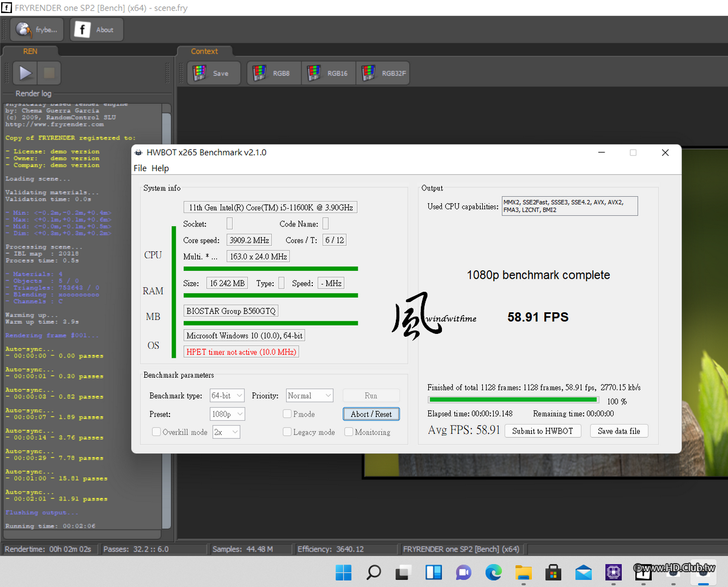
Task: Click the Abort / Reset button
Action: 371,414
